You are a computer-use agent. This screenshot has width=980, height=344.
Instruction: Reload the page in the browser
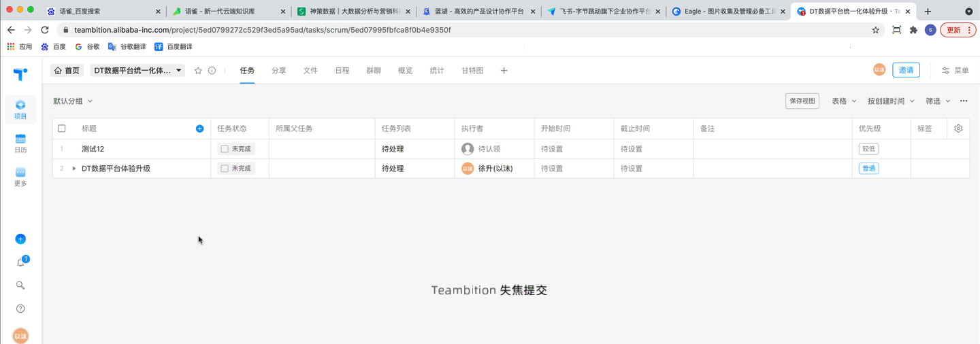pyautogui.click(x=45, y=30)
